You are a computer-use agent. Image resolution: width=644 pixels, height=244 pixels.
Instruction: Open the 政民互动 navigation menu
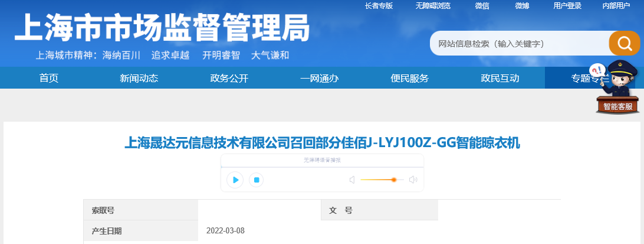coord(500,78)
